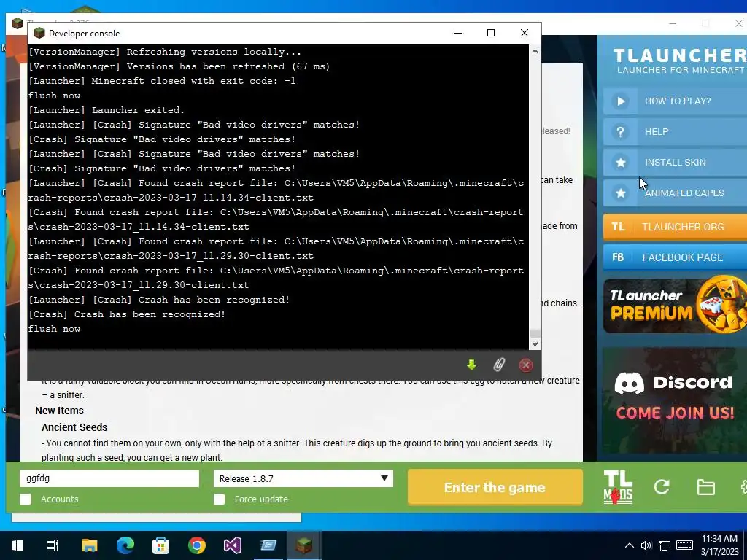Click the Discord Come Join Us banner
Image resolution: width=747 pixels, height=560 pixels.
(x=674, y=400)
